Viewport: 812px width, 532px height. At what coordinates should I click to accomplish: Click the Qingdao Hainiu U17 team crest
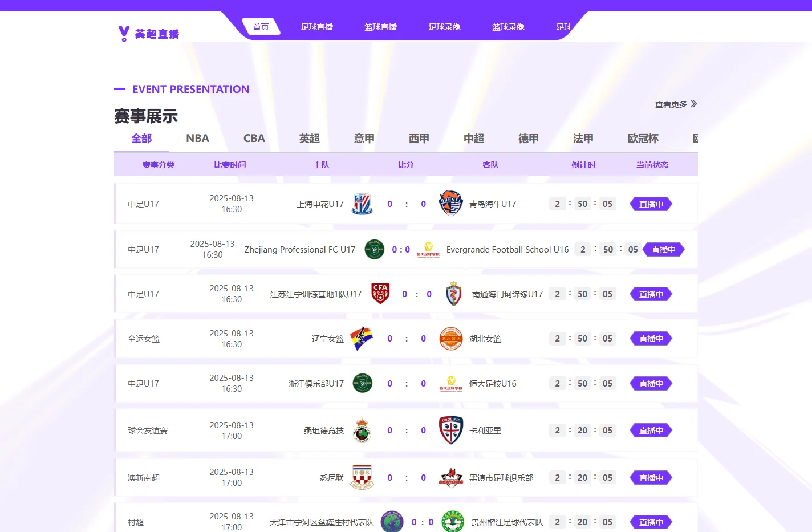[x=450, y=204]
